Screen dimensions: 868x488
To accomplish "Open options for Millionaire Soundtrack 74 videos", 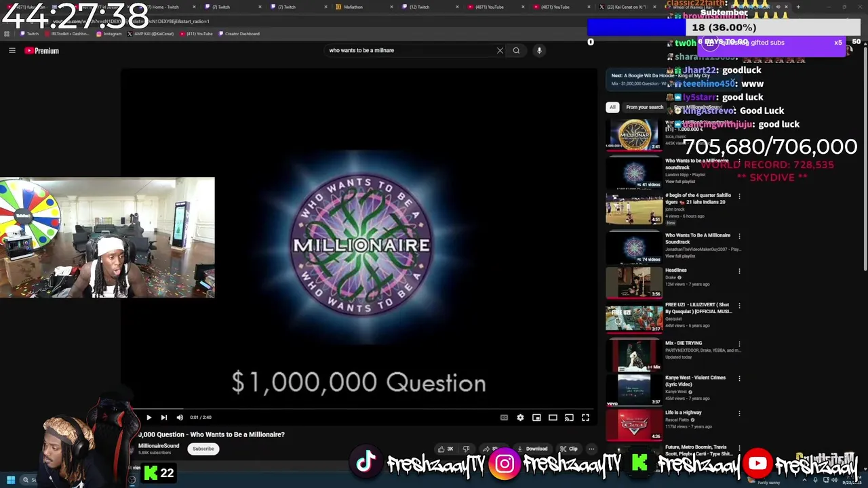I will coord(739,237).
